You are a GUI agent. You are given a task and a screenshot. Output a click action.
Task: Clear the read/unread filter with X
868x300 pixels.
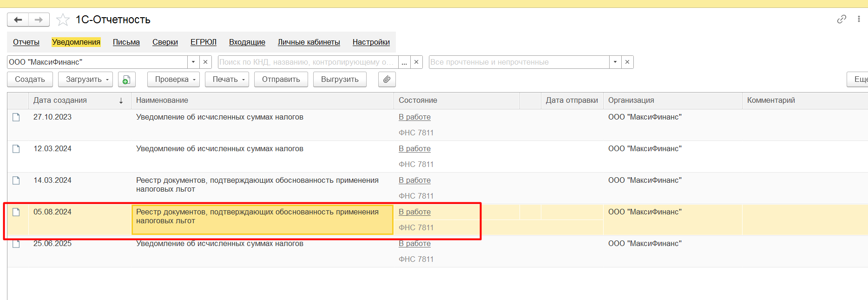pos(627,62)
